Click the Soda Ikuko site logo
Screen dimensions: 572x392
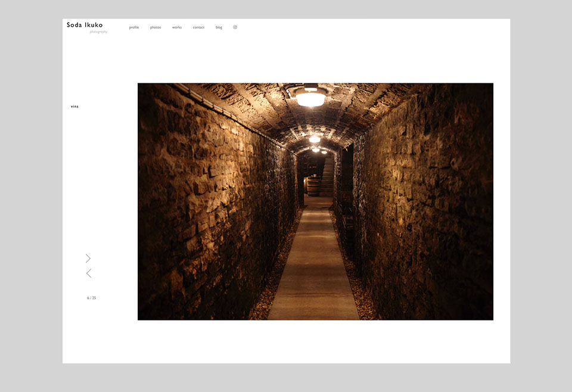click(x=85, y=25)
